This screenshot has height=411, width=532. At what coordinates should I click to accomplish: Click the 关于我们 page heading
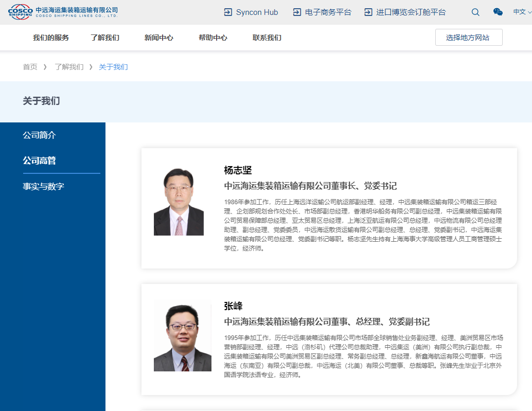click(x=41, y=101)
